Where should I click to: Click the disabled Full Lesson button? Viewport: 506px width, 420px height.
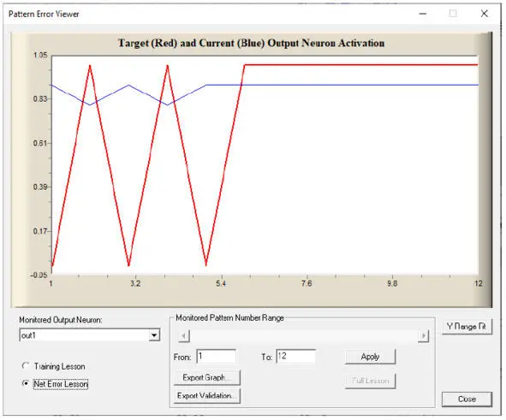[370, 381]
